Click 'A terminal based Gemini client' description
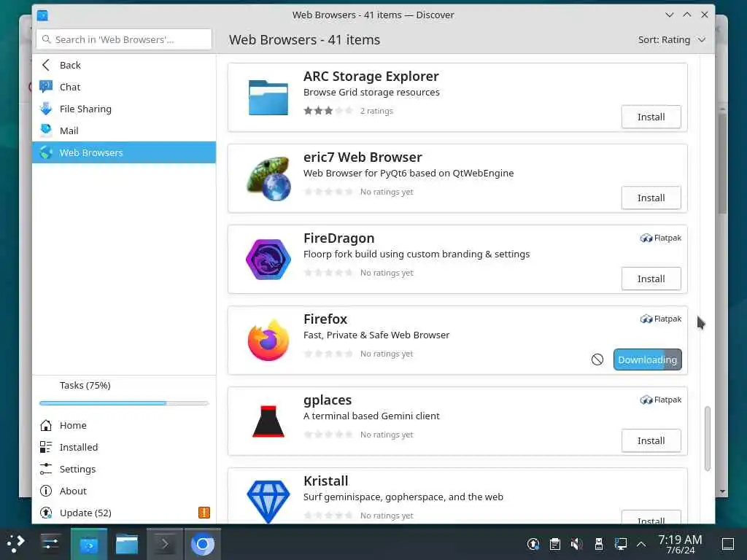Screen dimensions: 747x560 pos(371,416)
